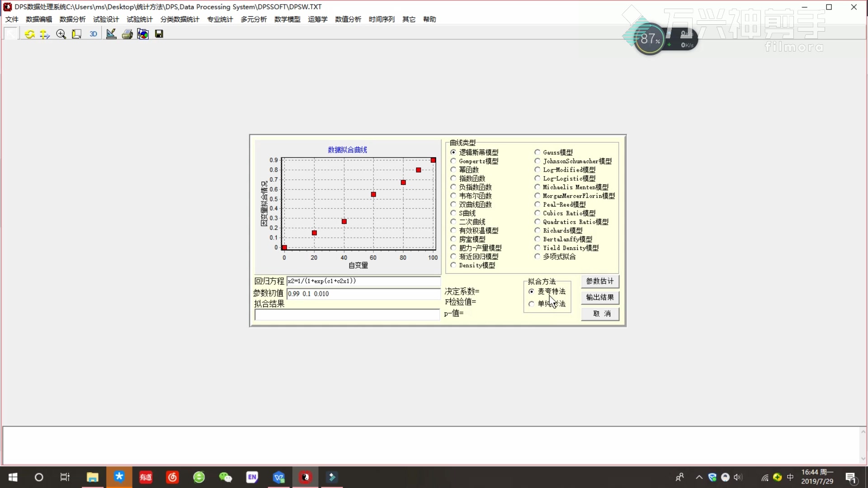Click the 3D toolbar icon
Screen dimensions: 868x488
point(93,34)
